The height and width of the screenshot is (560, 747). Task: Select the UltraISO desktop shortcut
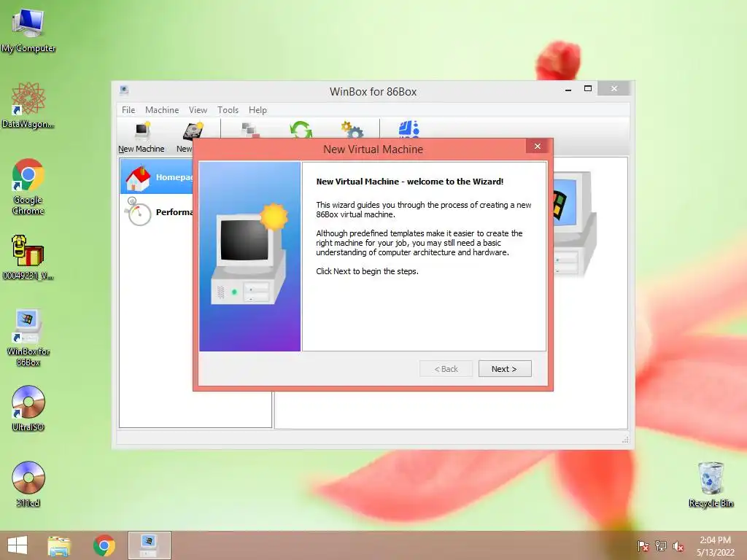tap(28, 408)
